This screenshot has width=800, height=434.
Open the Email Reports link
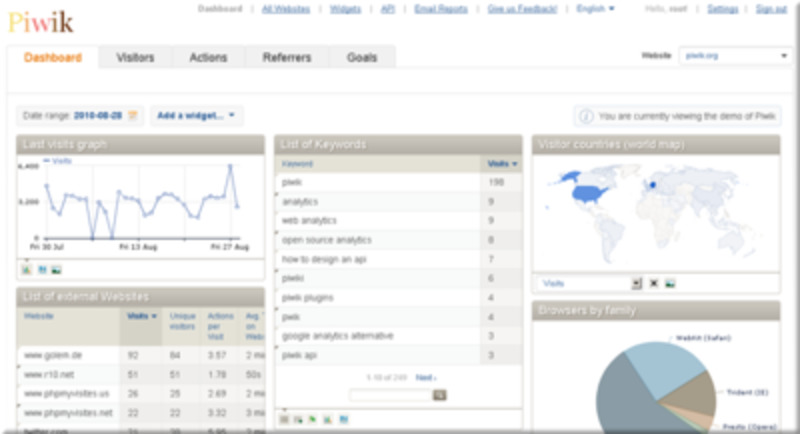441,9
